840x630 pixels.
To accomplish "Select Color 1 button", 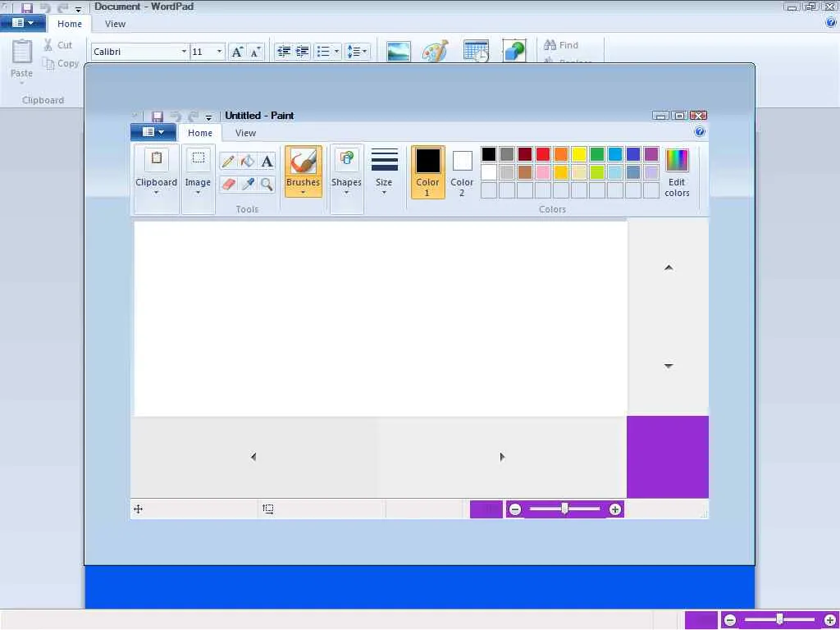I will pyautogui.click(x=427, y=172).
